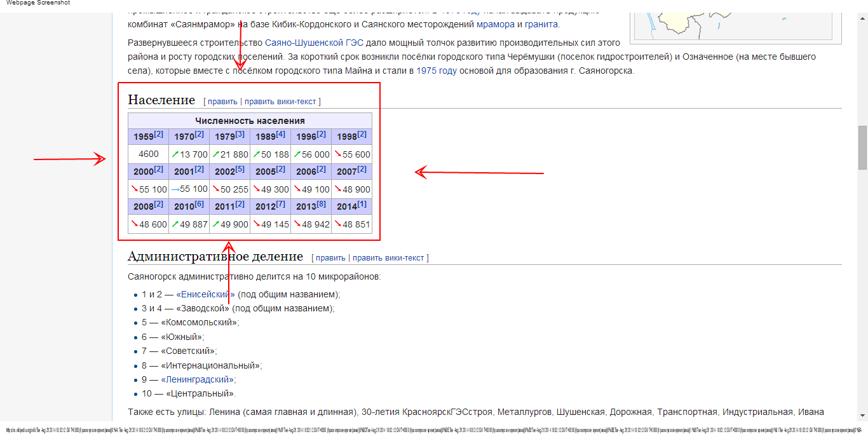Click the red down arrow beside 48 900

337,189
